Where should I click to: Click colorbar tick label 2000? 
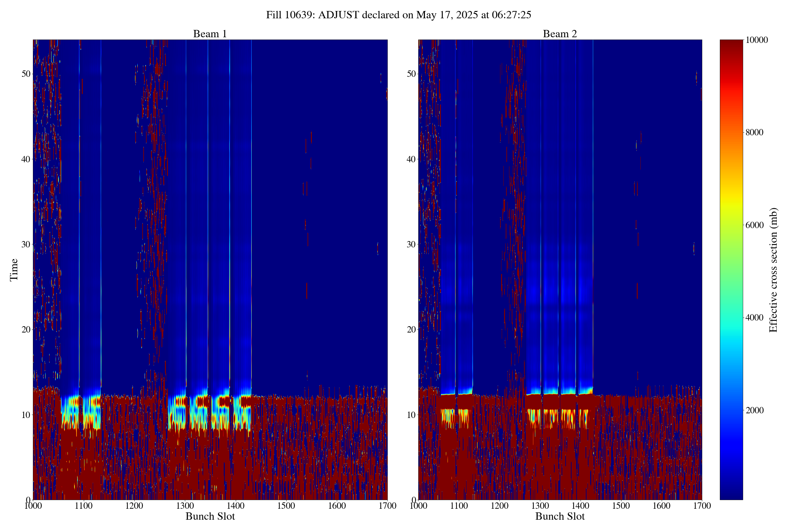pyautogui.click(x=754, y=410)
